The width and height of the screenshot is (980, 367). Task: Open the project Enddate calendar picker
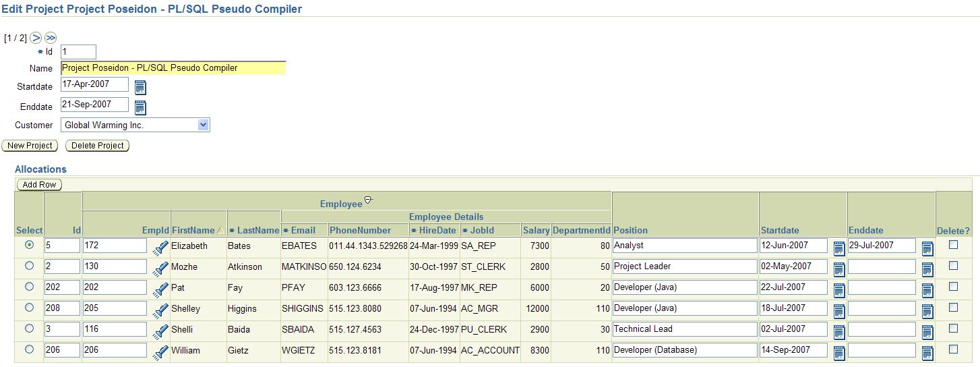(x=140, y=107)
